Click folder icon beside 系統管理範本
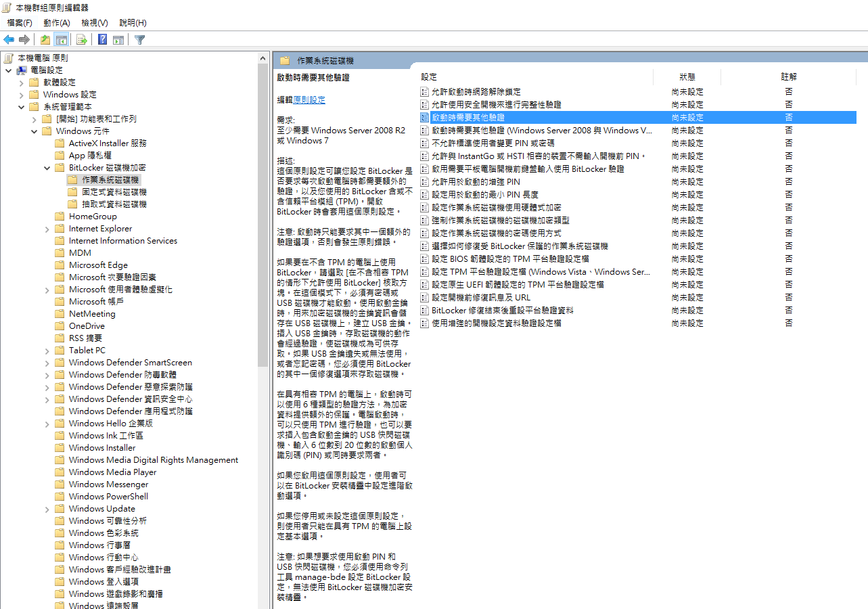Image resolution: width=868 pixels, height=609 pixels. 35,107
